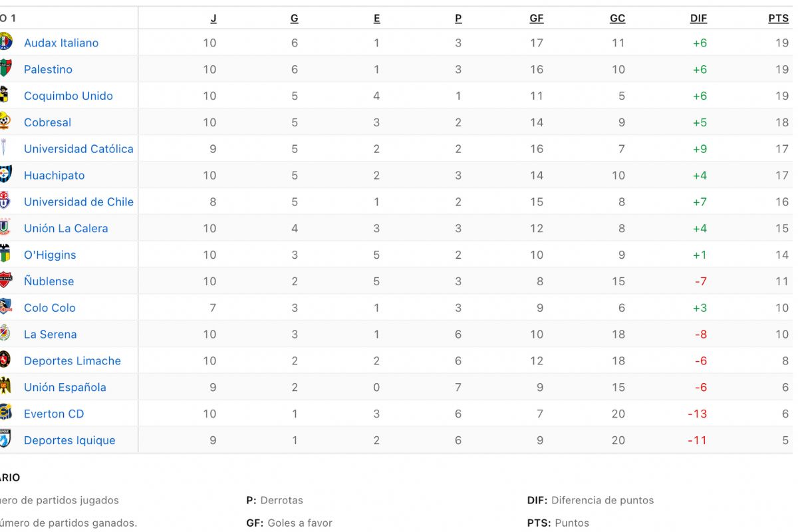798x532 pixels.
Task: Go to the Universidad de Chile link
Action: (78, 202)
